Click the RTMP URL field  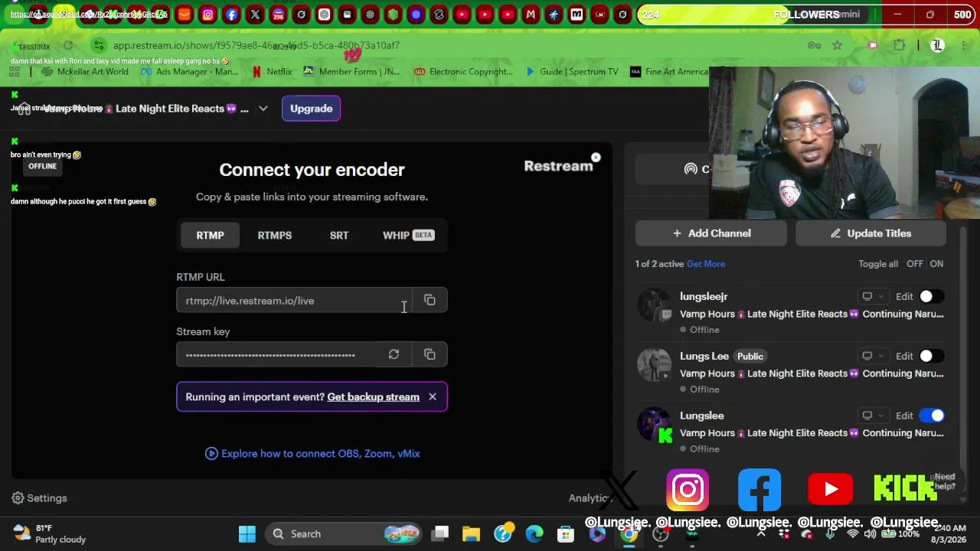point(294,301)
